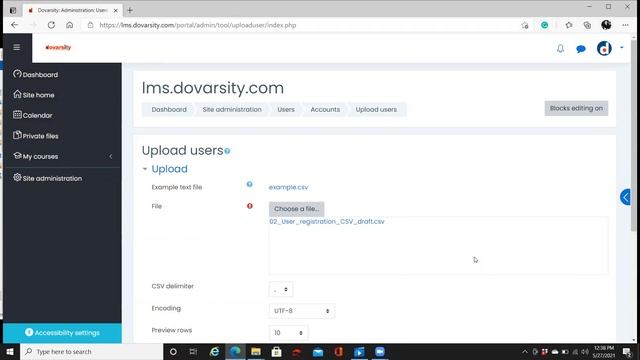Open browser settings and more menu
Image resolution: width=640 pixels, height=360 pixels.
tap(625, 25)
